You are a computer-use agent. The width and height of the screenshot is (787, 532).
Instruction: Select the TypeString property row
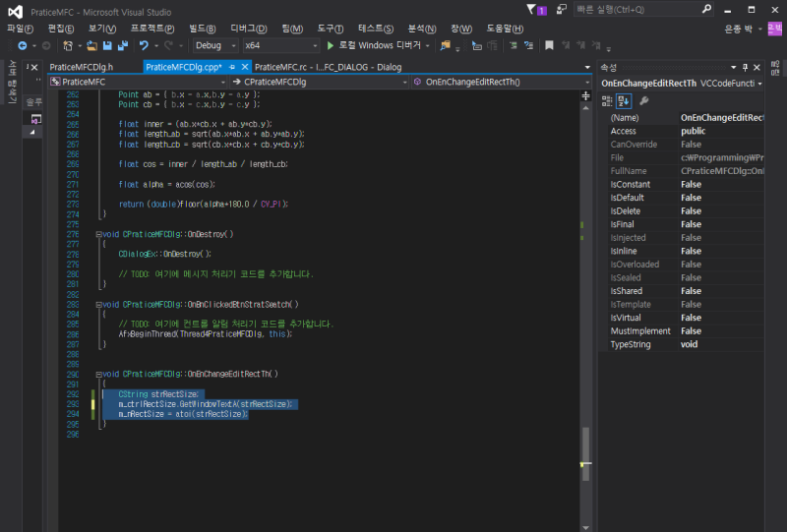click(686, 344)
